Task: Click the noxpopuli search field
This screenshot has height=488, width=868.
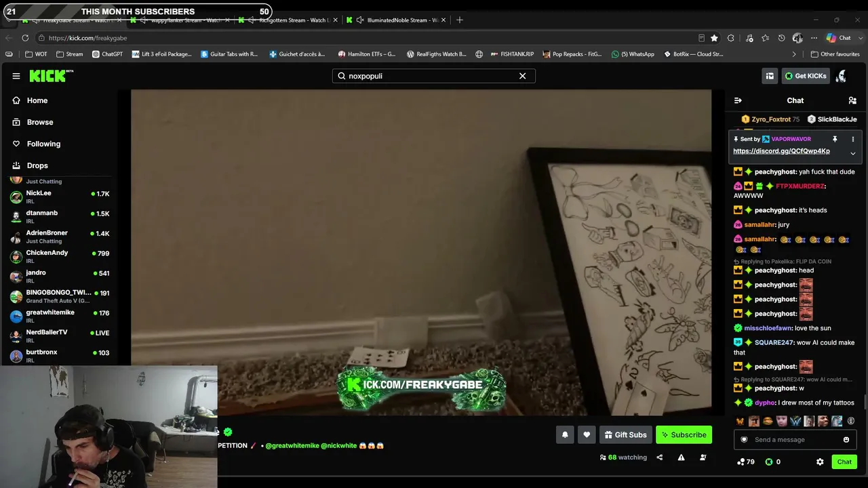Action: pos(434,76)
